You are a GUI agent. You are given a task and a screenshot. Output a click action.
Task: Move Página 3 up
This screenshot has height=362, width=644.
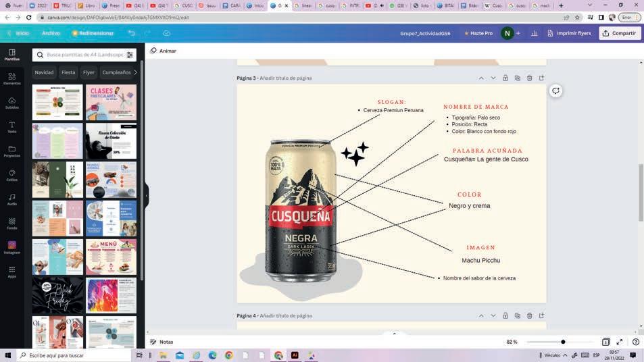point(481,78)
